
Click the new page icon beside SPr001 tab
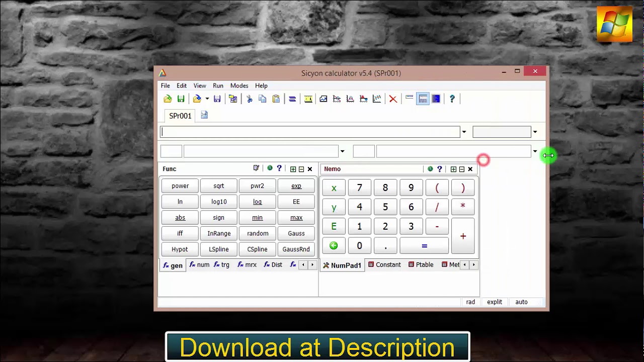click(x=204, y=115)
